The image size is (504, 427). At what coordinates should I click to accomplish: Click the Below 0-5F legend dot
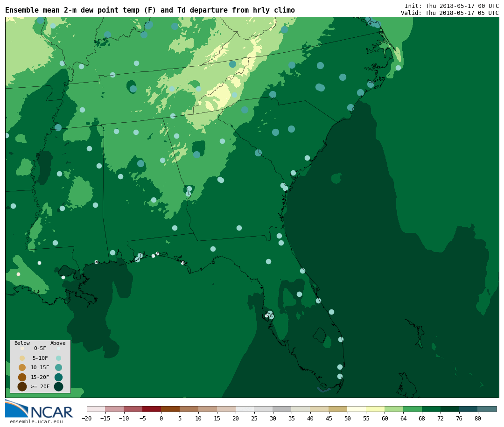click(22, 348)
